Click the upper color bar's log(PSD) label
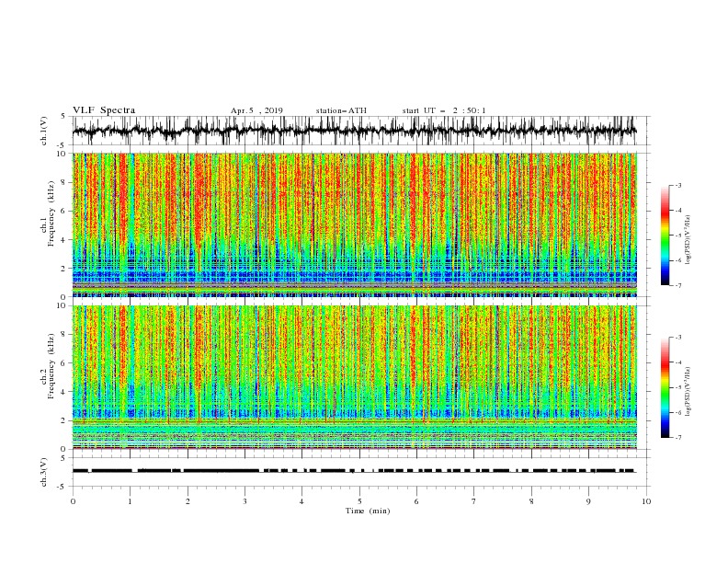This screenshot has height=563, width=728. [x=688, y=240]
